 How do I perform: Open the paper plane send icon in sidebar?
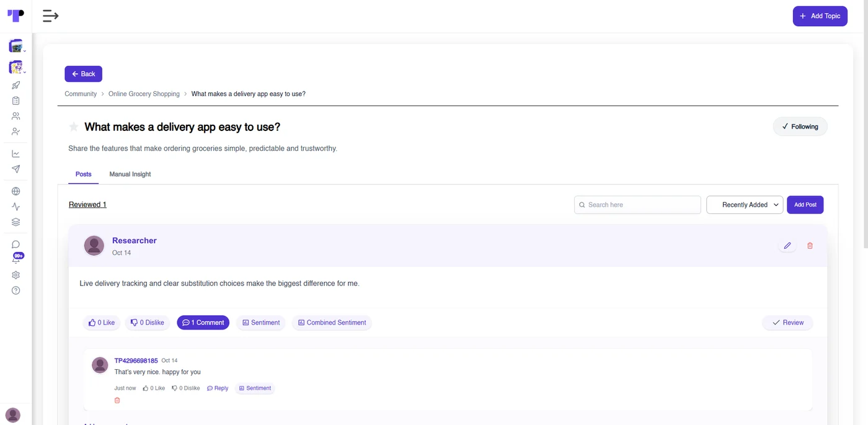[16, 169]
